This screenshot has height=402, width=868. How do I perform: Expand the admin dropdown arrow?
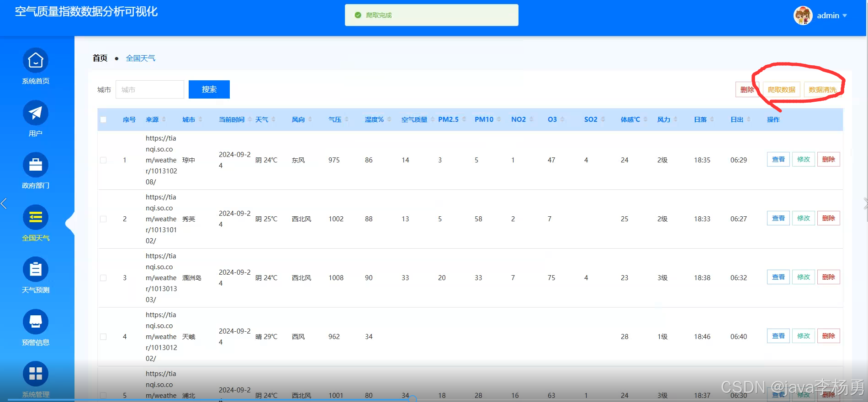(x=845, y=16)
